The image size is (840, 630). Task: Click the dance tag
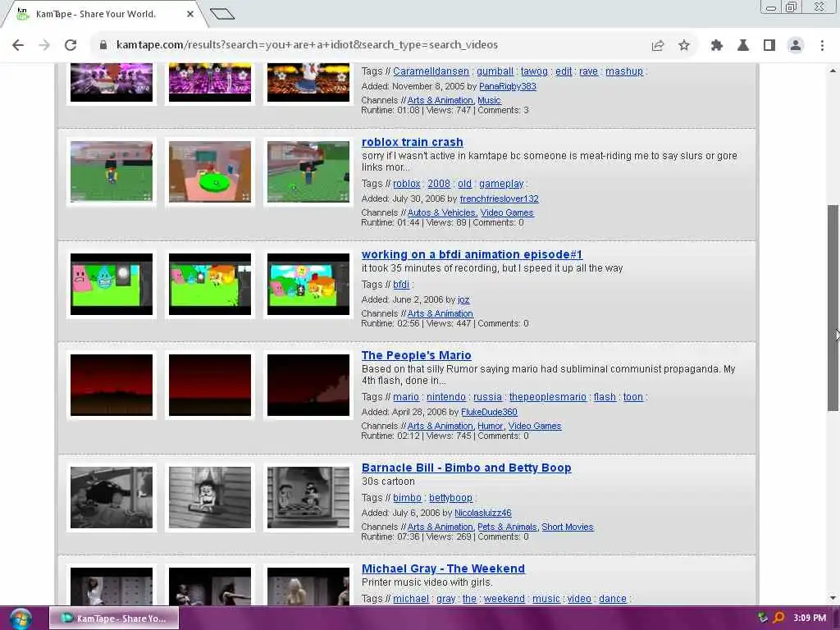[612, 598]
